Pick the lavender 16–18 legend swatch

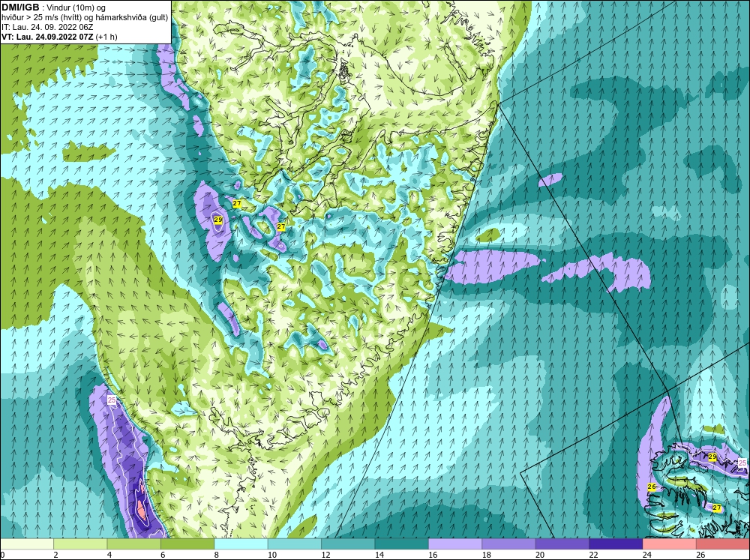pos(455,544)
